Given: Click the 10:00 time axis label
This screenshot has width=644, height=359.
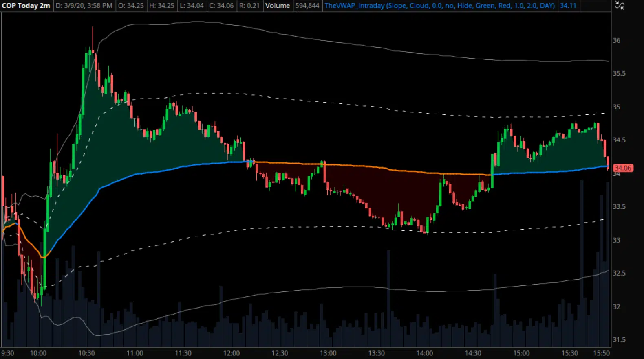Looking at the screenshot, I should [38, 353].
